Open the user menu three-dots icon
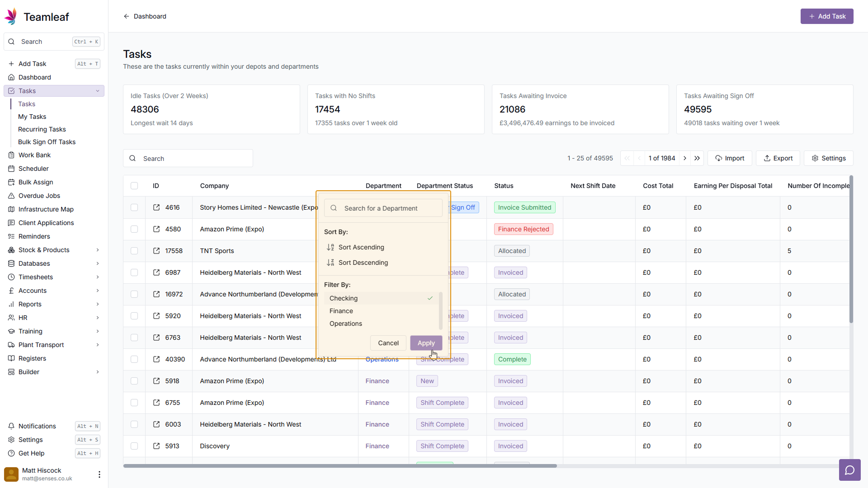This screenshot has width=868, height=488. pyautogui.click(x=99, y=474)
